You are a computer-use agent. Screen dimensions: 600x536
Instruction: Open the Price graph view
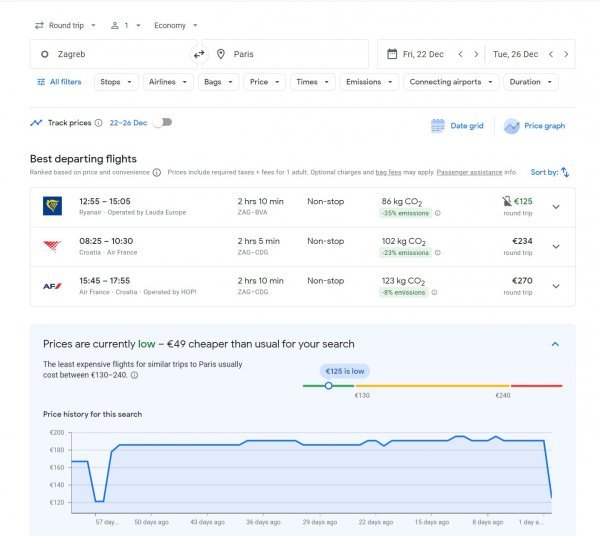point(535,126)
